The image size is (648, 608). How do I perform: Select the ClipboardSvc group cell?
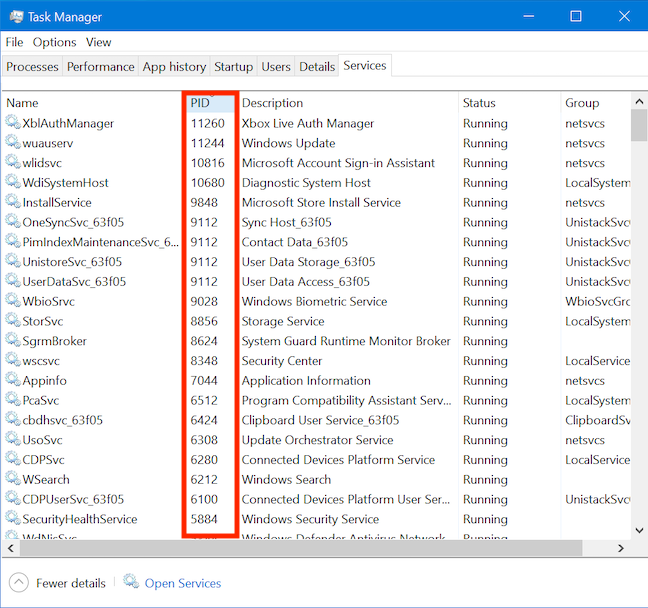[x=598, y=420]
